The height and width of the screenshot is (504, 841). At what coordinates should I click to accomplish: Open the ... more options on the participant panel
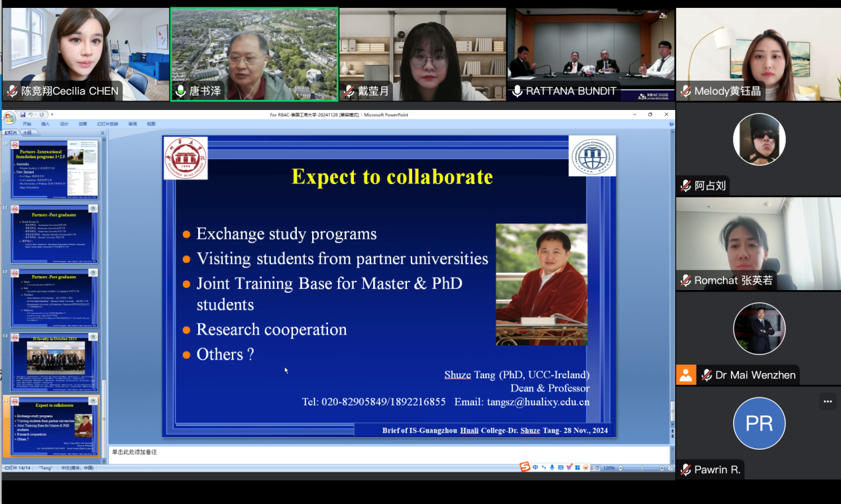pos(827,401)
